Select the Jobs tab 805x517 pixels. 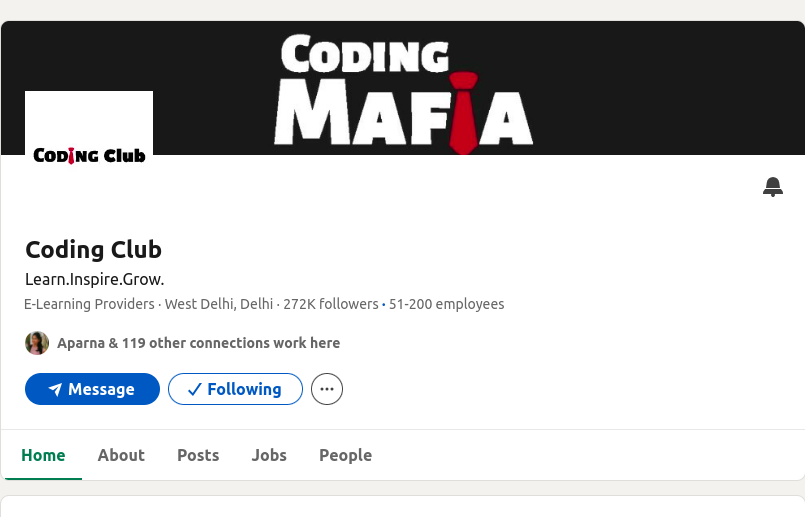pyautogui.click(x=269, y=455)
